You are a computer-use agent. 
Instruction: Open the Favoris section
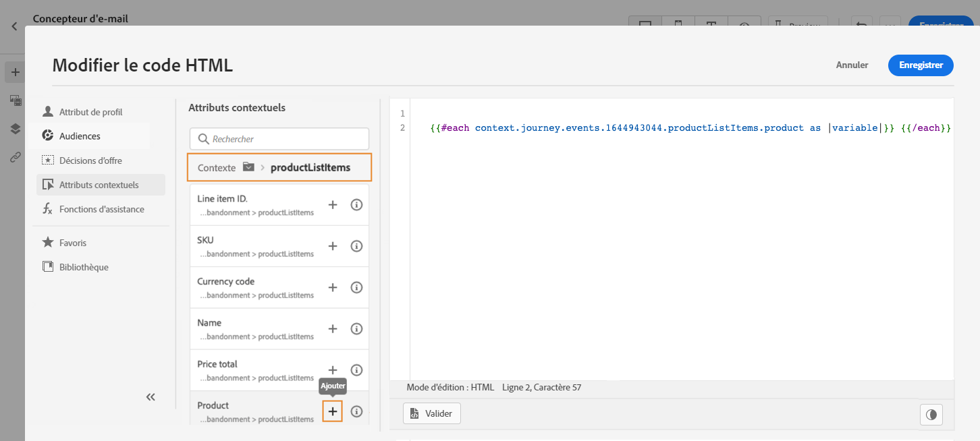73,243
